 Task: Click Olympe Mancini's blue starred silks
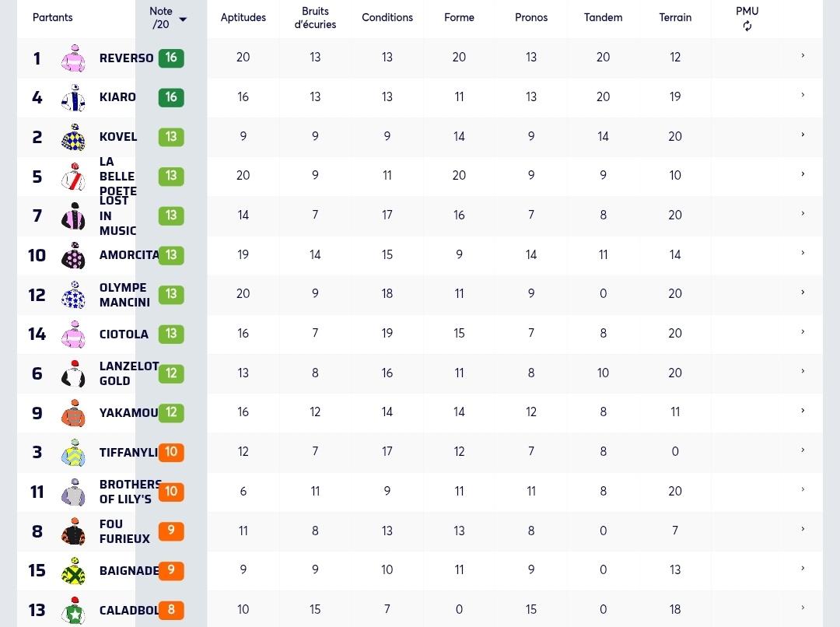(x=73, y=295)
